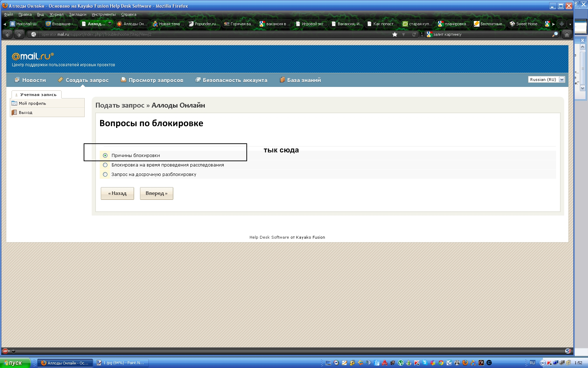Switch to the 'Новая тема' browser tab

coord(168,24)
